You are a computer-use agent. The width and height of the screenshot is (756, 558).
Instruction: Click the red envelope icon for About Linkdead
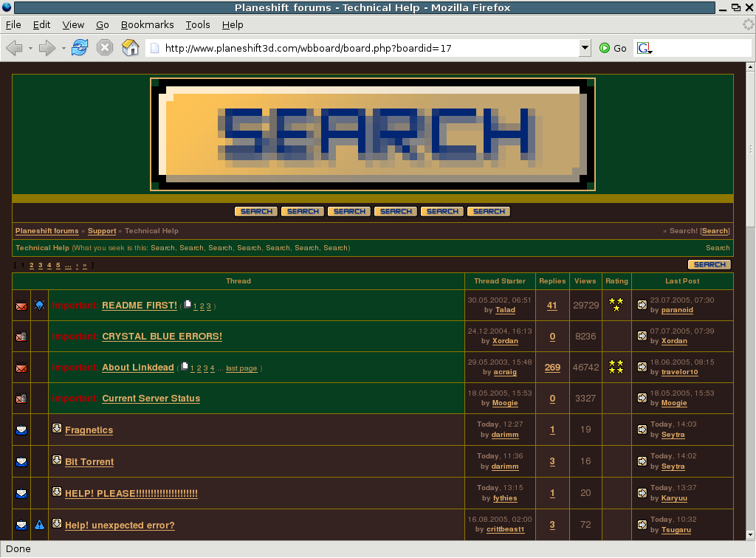click(21, 368)
